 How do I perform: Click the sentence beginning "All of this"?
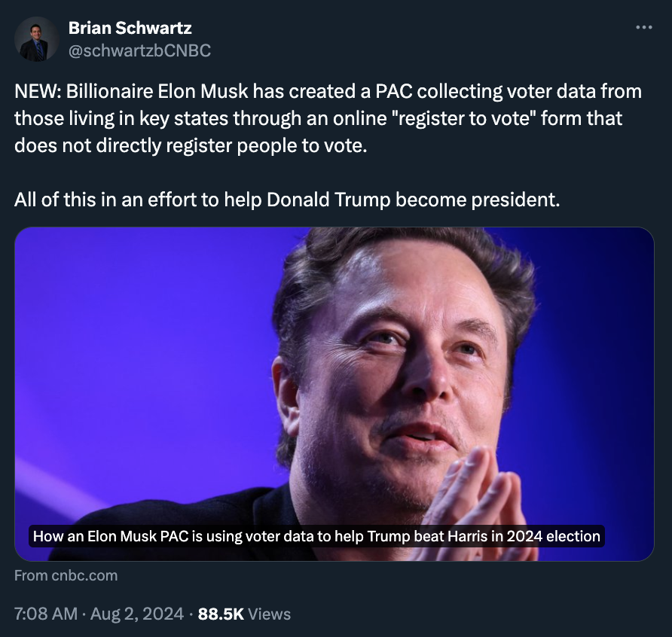coord(287,200)
